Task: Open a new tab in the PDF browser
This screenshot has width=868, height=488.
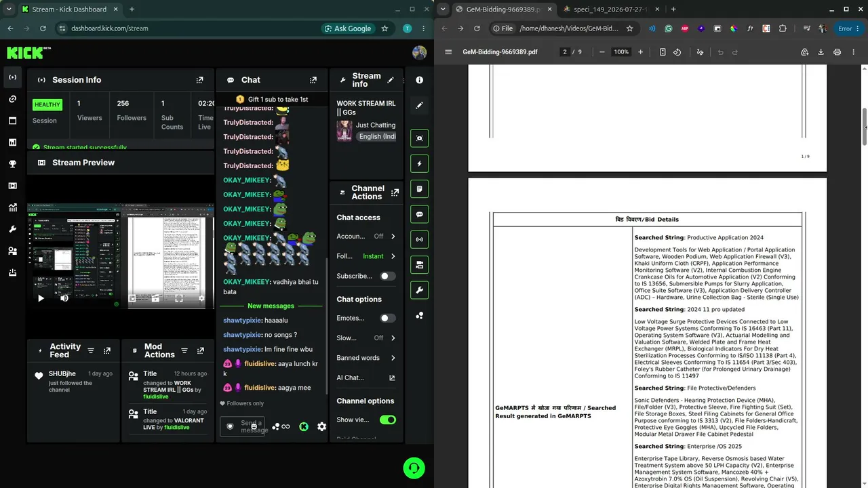Action: point(673,9)
